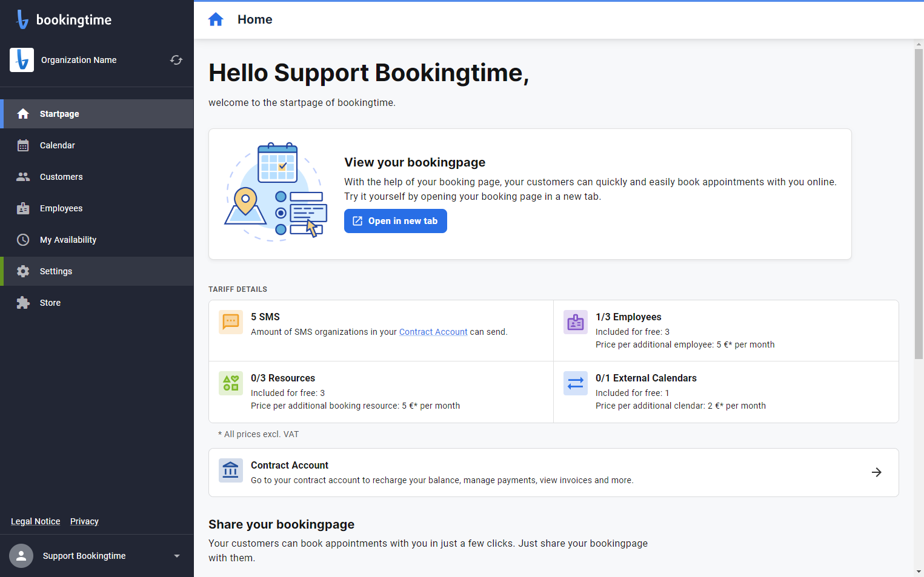Click the Calendar icon in sidebar
Viewport: 924px width, 577px height.
click(x=23, y=145)
